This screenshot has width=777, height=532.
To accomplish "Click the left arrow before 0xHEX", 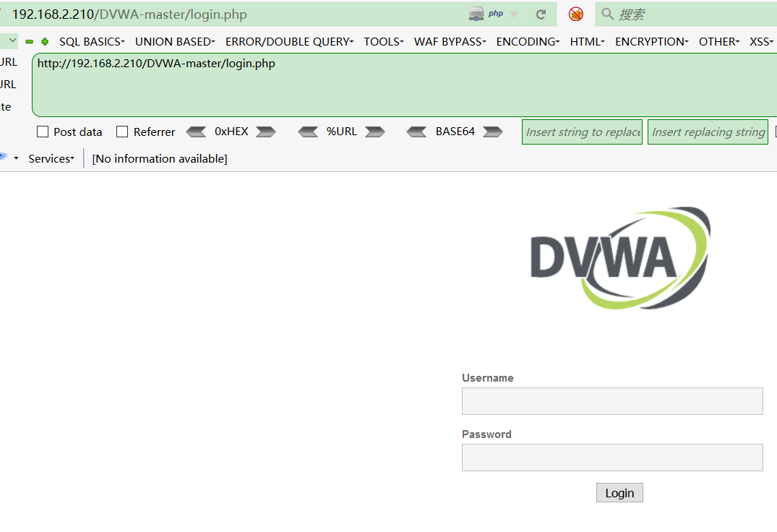I will 196,132.
